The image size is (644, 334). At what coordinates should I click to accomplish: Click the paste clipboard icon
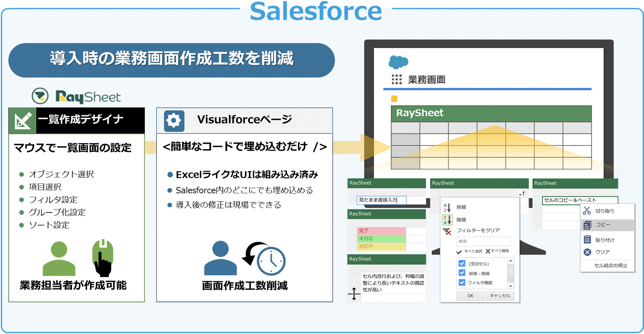587,239
